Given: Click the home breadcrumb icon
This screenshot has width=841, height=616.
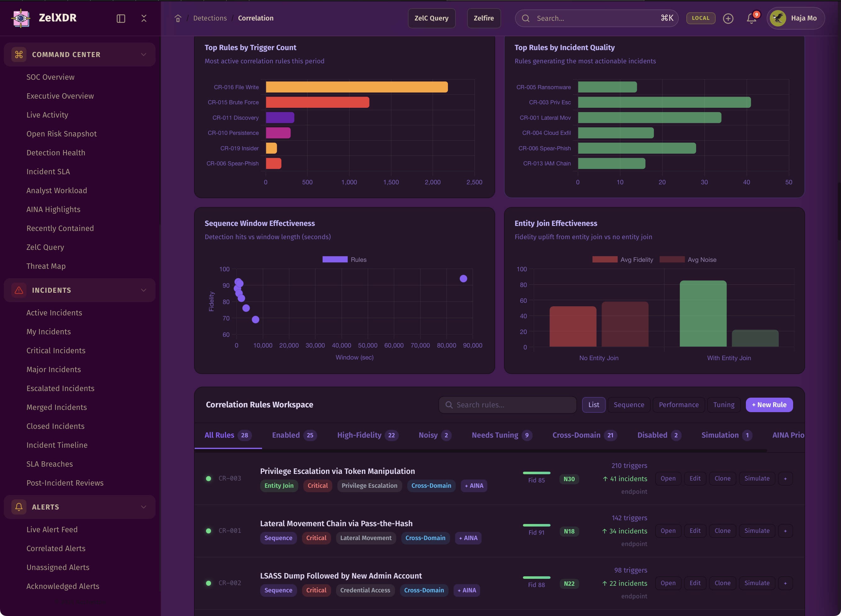Looking at the screenshot, I should point(178,18).
